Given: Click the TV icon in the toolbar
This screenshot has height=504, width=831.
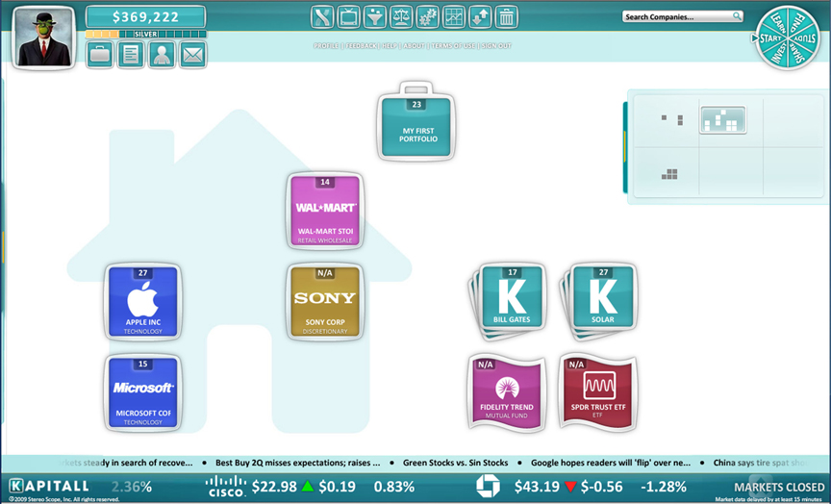Looking at the screenshot, I should pyautogui.click(x=348, y=16).
